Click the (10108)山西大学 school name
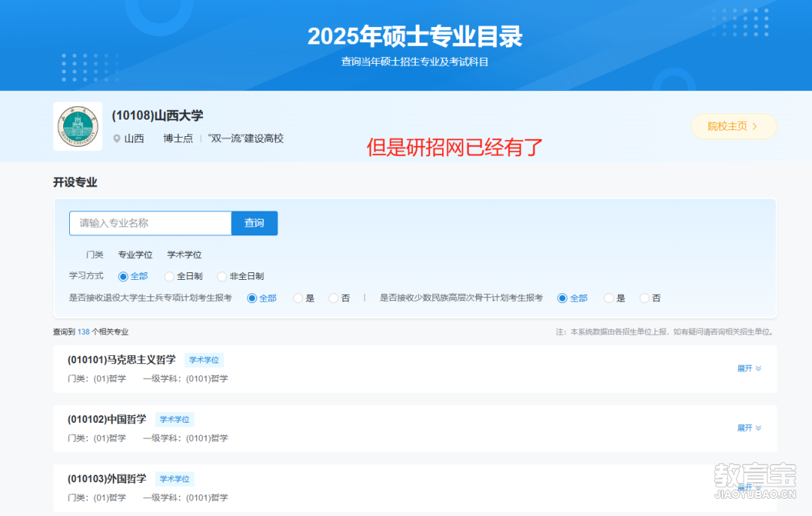812x516 pixels. coord(157,116)
